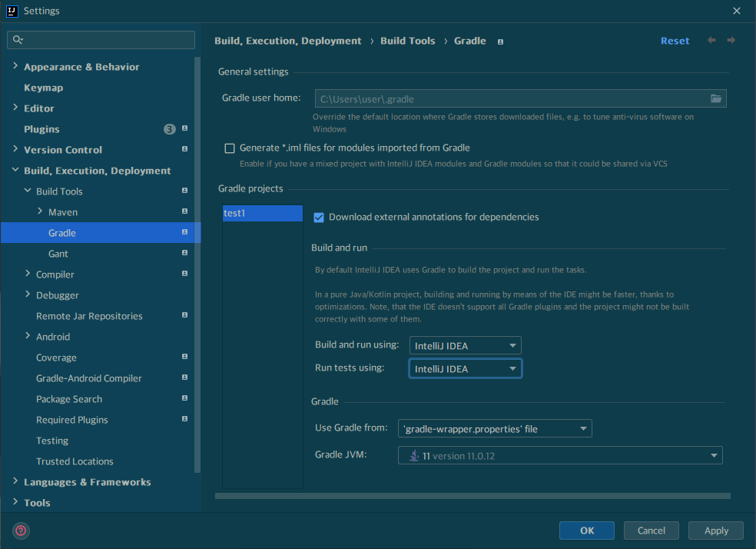
Task: Click the OK button
Action: 587,531
